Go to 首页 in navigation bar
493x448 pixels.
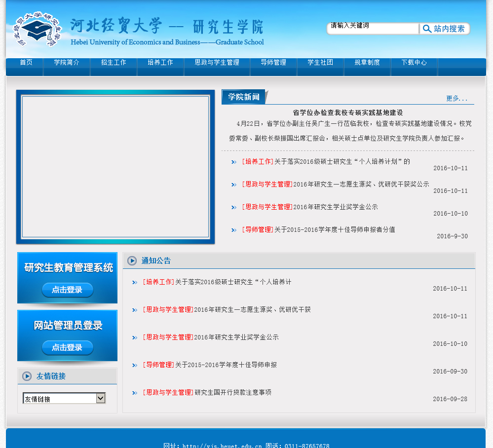click(x=26, y=62)
